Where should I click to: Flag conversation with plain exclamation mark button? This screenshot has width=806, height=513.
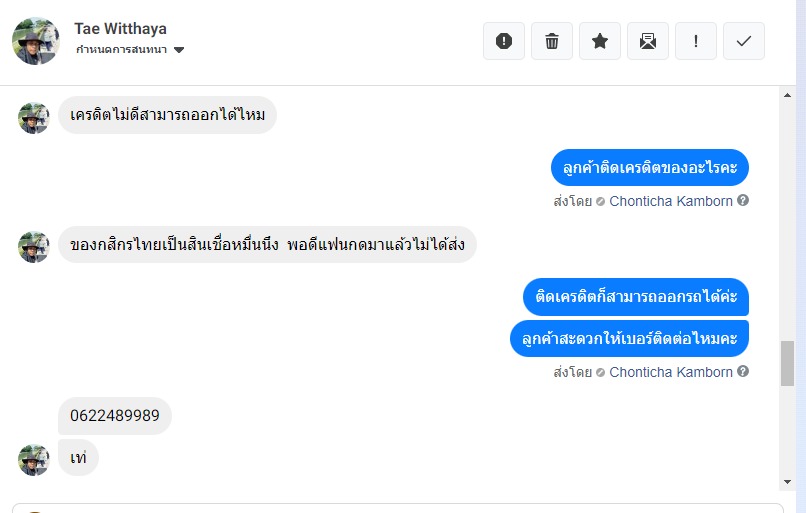[x=696, y=41]
